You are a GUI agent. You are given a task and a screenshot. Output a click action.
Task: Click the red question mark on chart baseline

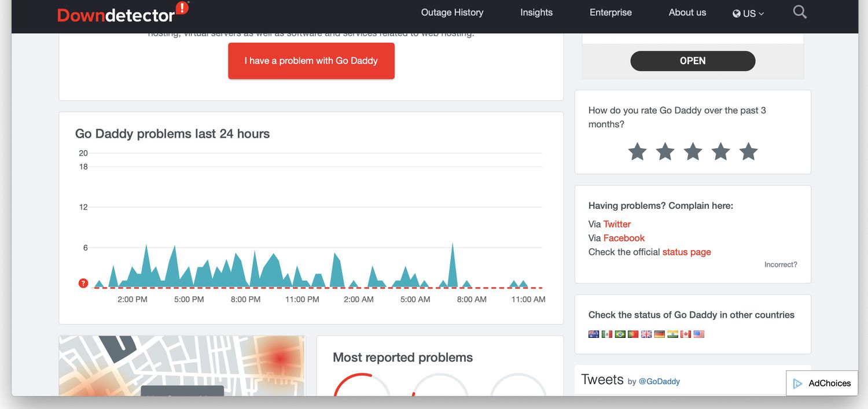click(x=83, y=283)
